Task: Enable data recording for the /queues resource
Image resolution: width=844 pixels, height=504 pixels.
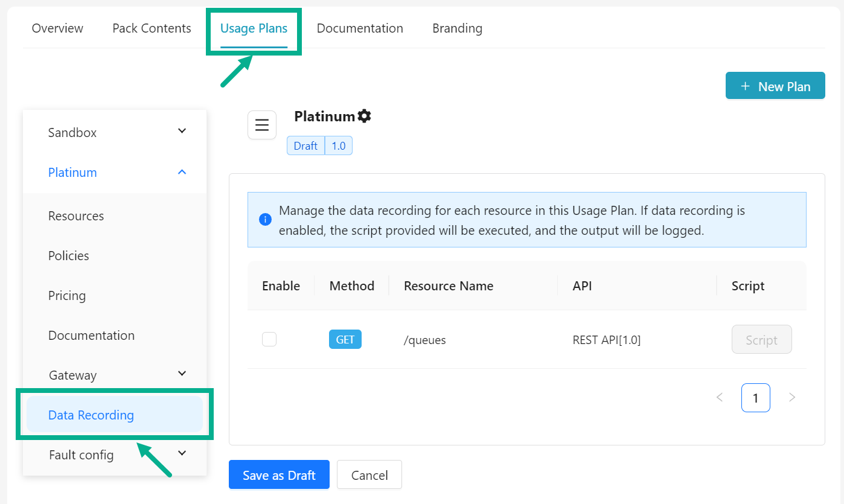Action: (269, 339)
